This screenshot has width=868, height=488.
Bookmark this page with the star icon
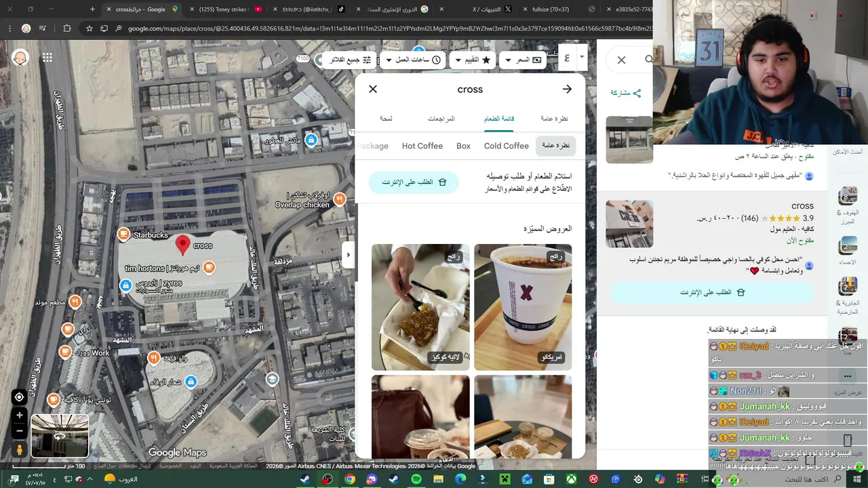pos(89,28)
